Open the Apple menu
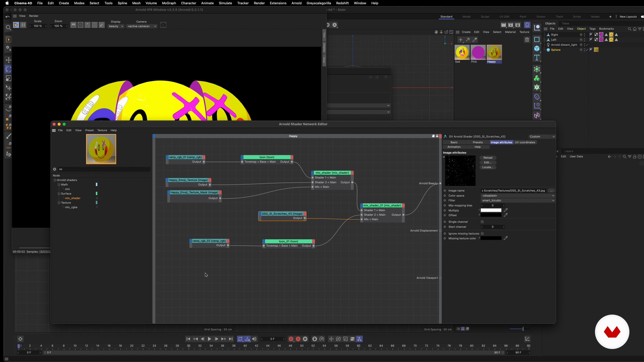The image size is (644, 362). pyautogui.click(x=7, y=3)
